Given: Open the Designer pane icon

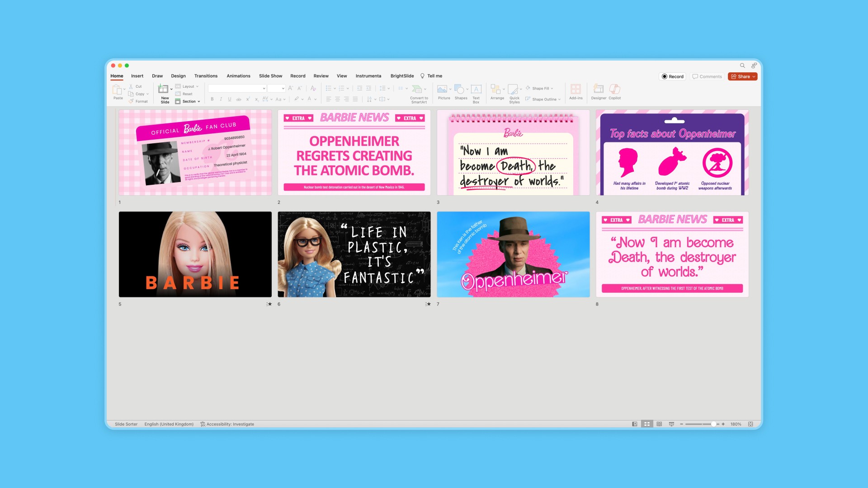Looking at the screenshot, I should [x=598, y=89].
